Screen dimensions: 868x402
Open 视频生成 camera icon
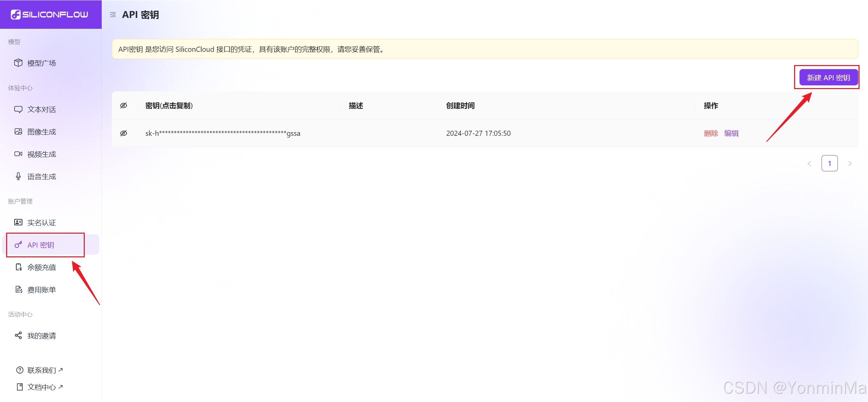[x=18, y=154]
